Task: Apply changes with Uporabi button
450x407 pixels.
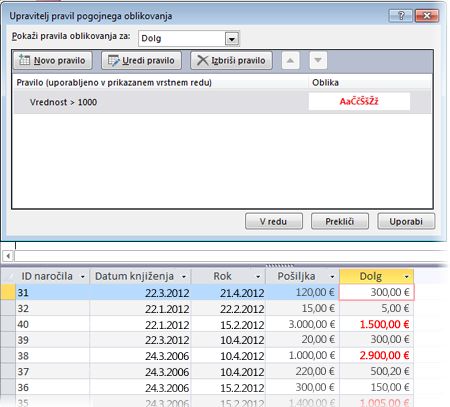Action: tap(406, 221)
